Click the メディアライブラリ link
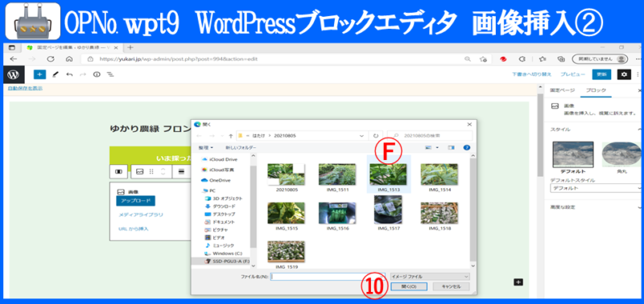 140,215
